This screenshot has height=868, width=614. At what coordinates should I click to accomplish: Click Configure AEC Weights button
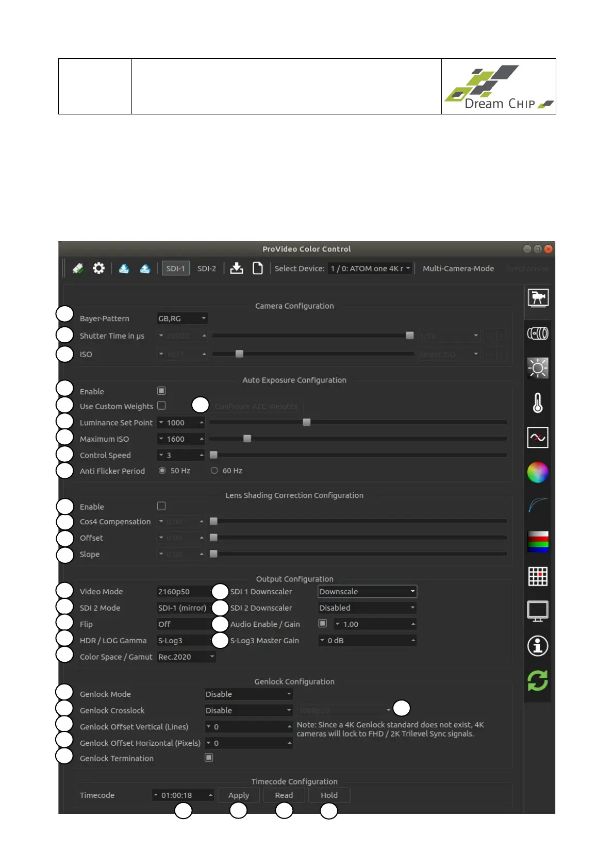pos(256,407)
